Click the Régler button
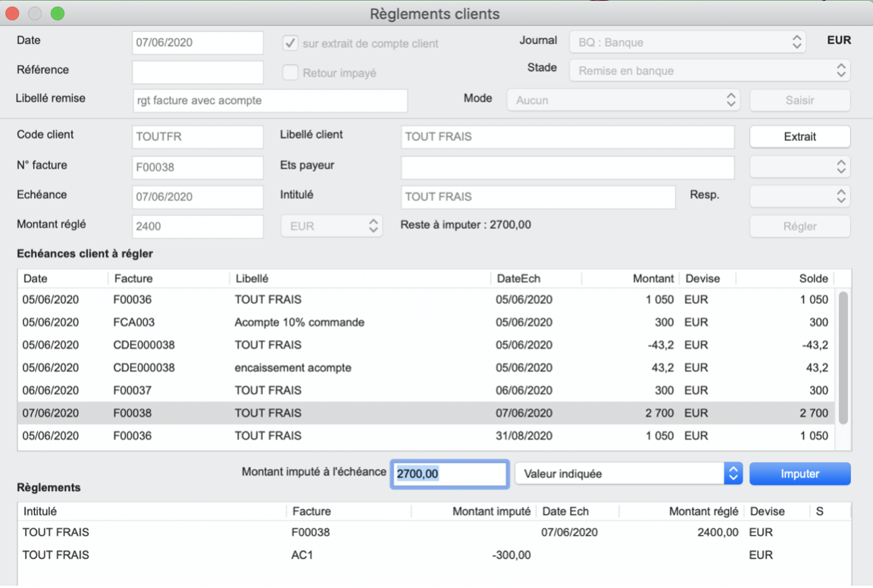 pyautogui.click(x=800, y=226)
